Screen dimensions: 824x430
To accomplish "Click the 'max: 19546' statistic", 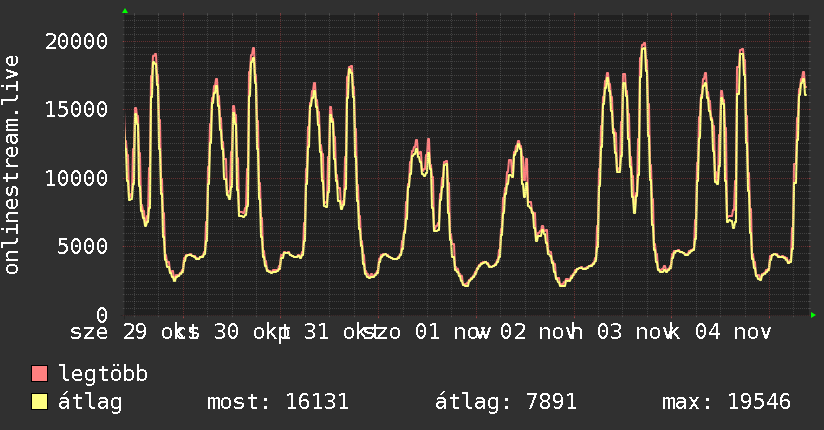I will click(726, 402).
